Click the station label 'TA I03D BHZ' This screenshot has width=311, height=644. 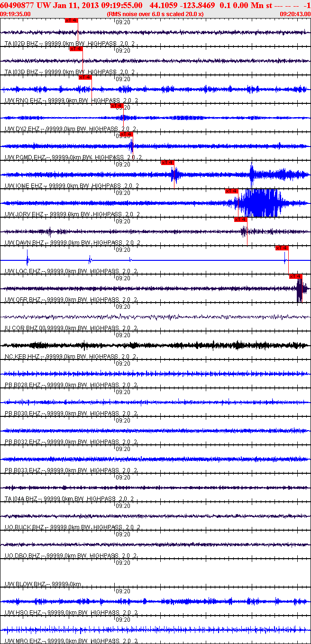click(21, 72)
